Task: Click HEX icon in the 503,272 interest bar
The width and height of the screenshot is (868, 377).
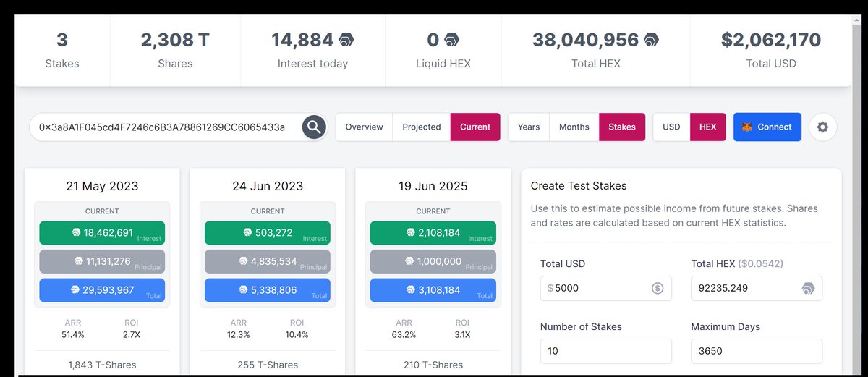Action: (248, 233)
